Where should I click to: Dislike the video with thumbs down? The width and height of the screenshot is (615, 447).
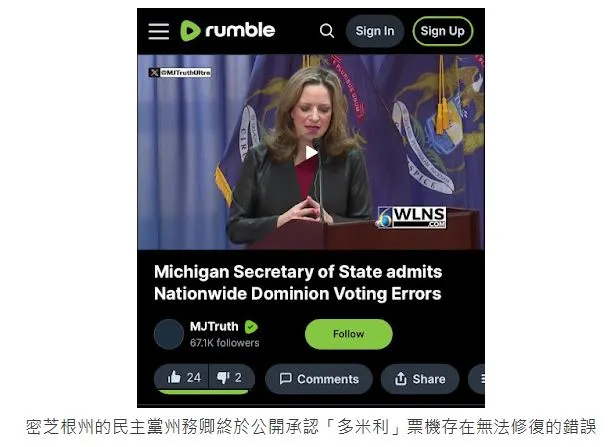point(231,378)
